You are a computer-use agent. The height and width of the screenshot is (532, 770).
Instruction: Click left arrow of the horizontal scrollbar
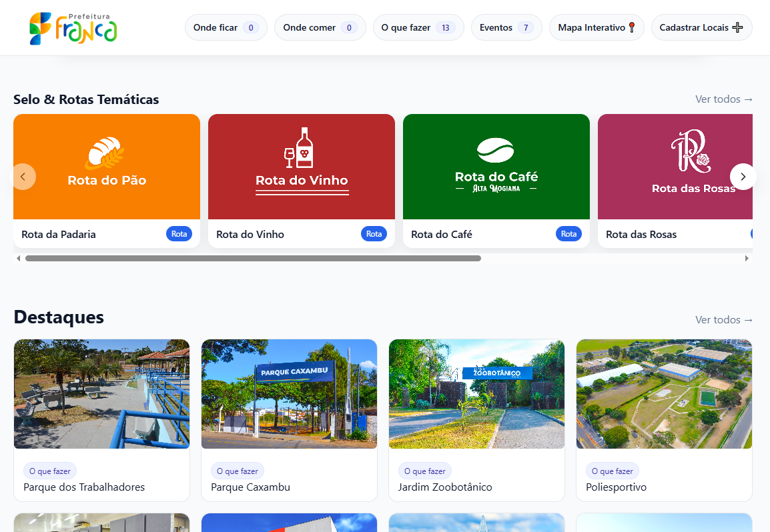pyautogui.click(x=18, y=258)
